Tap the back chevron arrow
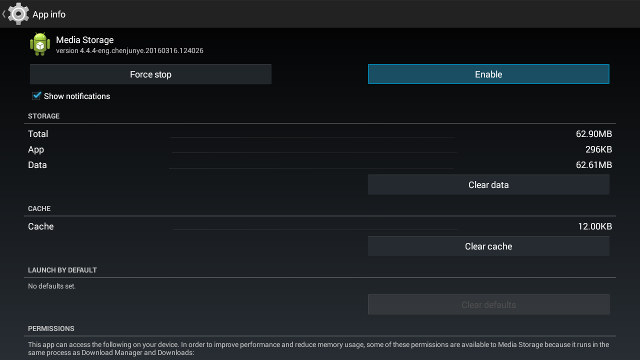Image resolution: width=640 pixels, height=360 pixels. click(4, 14)
